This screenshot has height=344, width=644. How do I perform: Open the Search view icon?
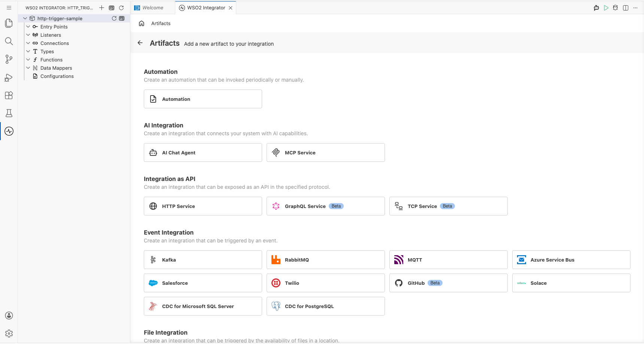pyautogui.click(x=9, y=41)
